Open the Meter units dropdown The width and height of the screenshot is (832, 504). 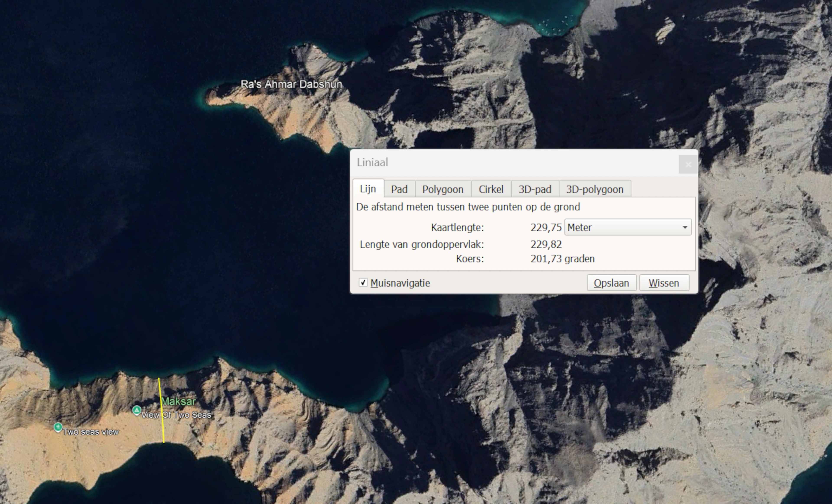[628, 227]
